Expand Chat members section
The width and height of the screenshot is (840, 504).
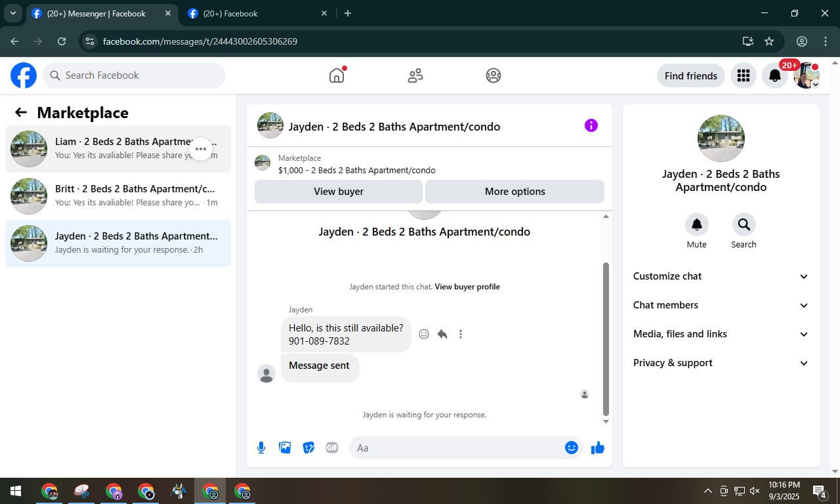[x=721, y=305]
